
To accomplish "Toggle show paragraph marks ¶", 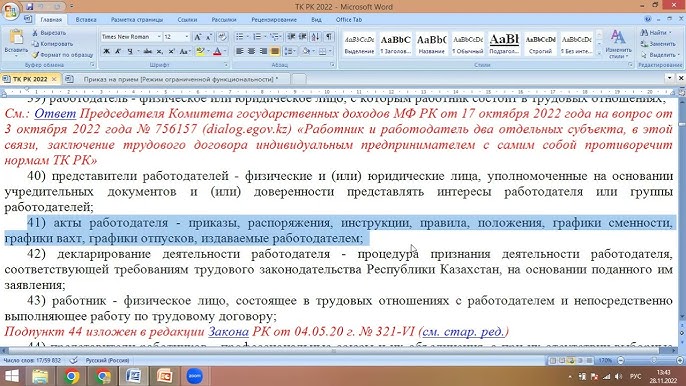I will tap(329, 37).
